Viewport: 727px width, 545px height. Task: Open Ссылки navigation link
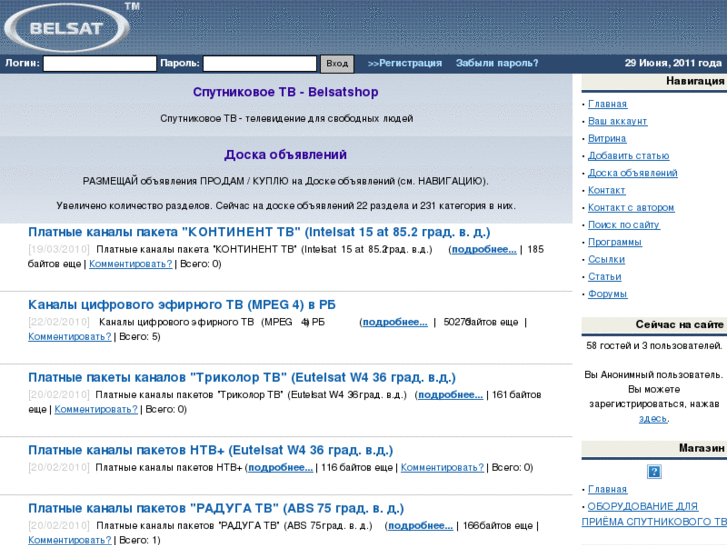(x=606, y=259)
